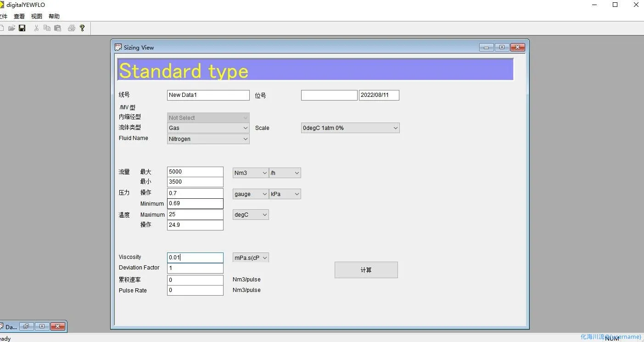
Task: Click the Pulse Rate input field
Action: tap(195, 290)
